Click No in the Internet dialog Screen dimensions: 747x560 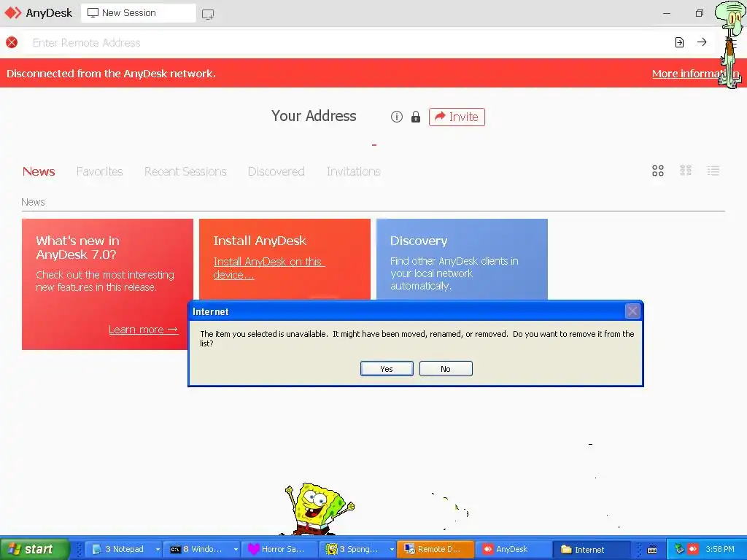coord(446,368)
